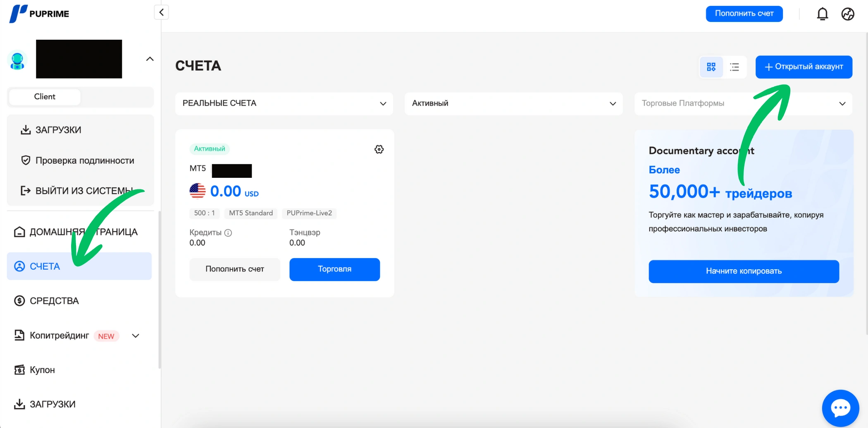Viewport: 868px width, 428px height.
Task: Click Начните копировать button
Action: [743, 271]
